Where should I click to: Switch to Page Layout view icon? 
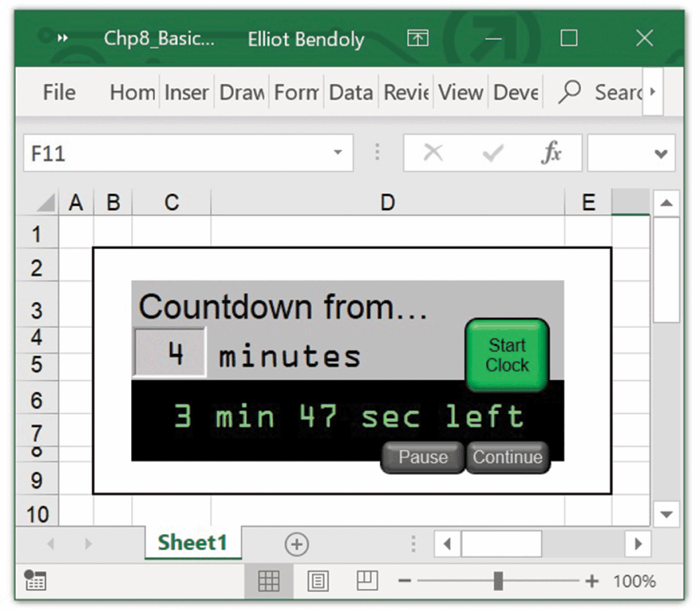(318, 581)
